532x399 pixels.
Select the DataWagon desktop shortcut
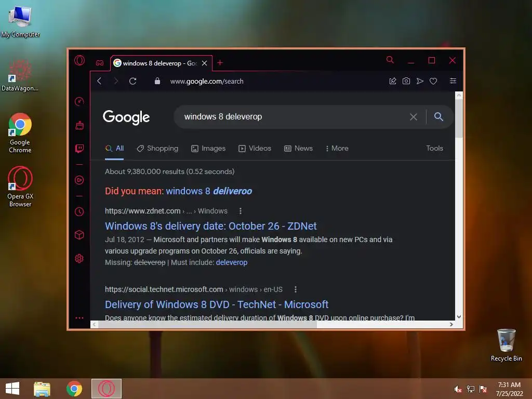coord(20,75)
